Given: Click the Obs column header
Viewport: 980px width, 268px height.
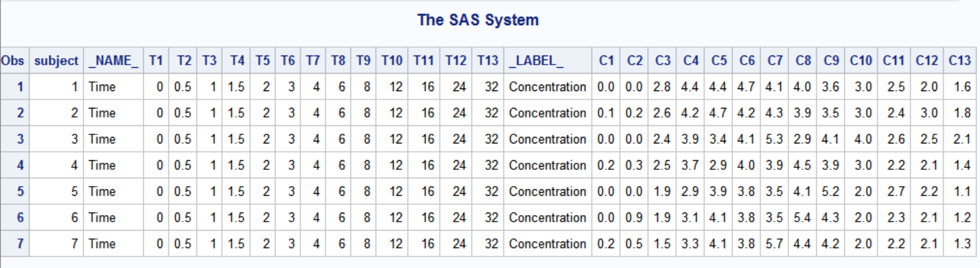Looking at the screenshot, I should (x=13, y=61).
